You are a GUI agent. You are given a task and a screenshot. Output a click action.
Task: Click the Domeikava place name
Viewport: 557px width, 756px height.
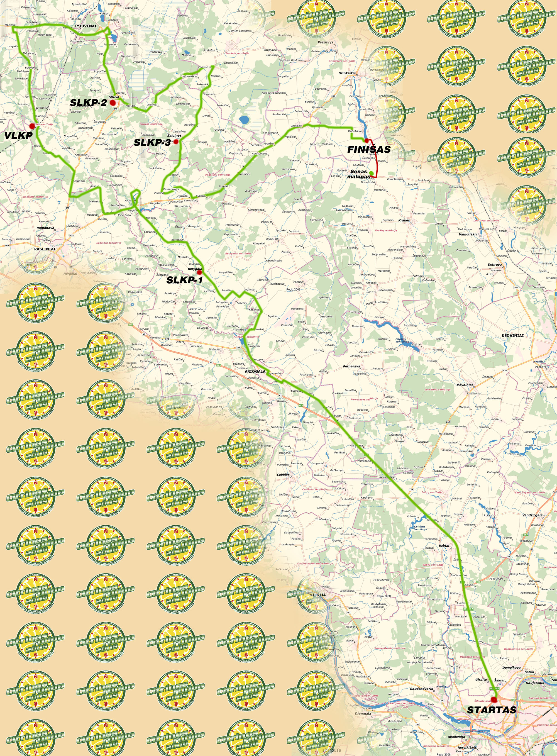pyautogui.click(x=512, y=667)
